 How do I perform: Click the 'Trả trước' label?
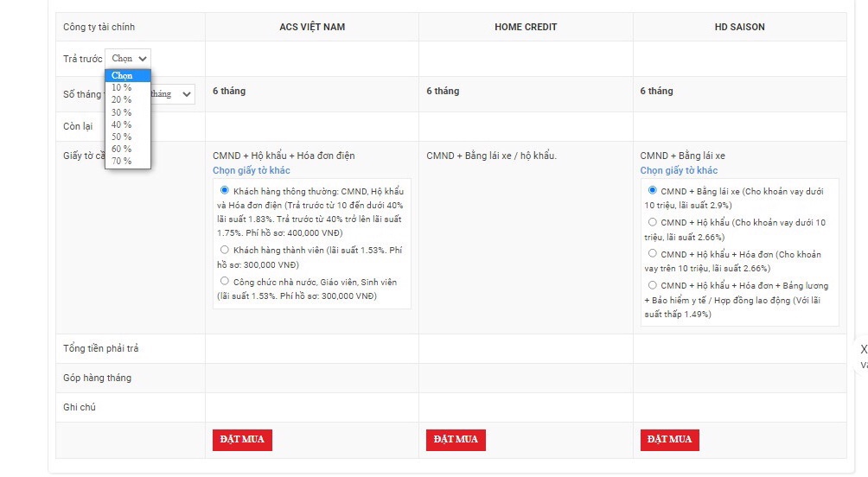coord(82,59)
